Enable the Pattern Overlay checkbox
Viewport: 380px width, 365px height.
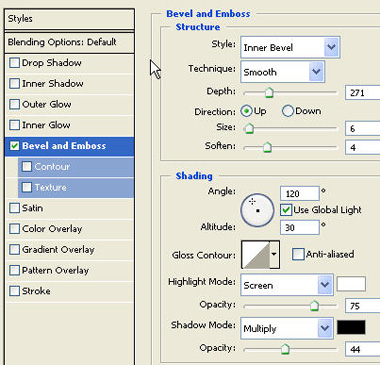coord(14,270)
